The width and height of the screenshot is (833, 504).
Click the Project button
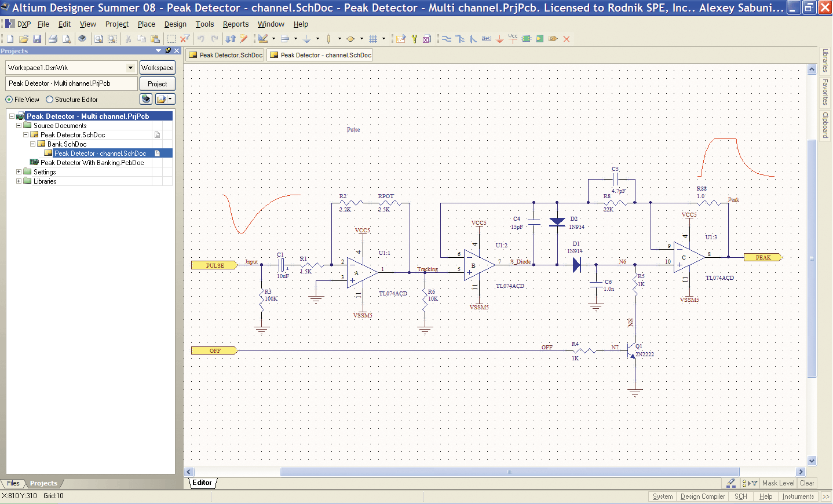157,84
